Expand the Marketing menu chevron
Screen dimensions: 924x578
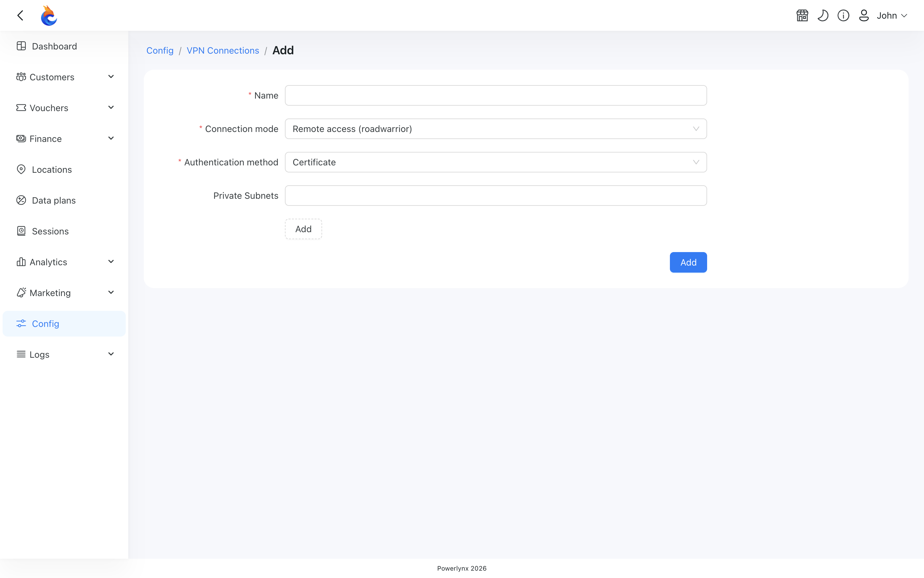tap(111, 293)
